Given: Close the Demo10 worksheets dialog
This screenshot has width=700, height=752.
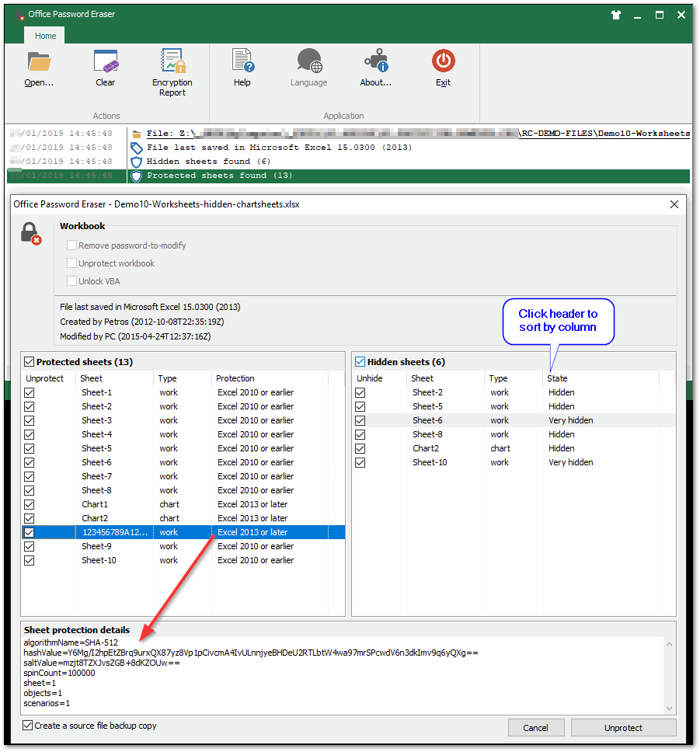Looking at the screenshot, I should [x=674, y=204].
